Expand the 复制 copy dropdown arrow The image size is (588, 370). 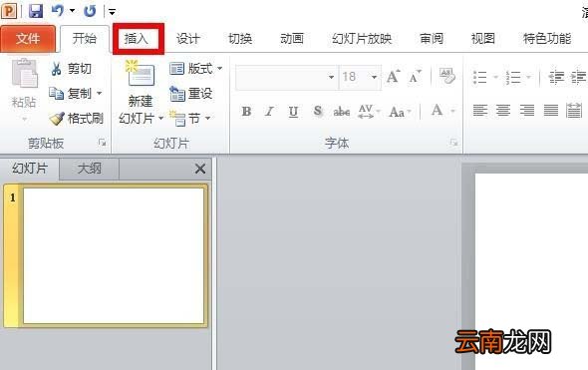click(x=100, y=93)
